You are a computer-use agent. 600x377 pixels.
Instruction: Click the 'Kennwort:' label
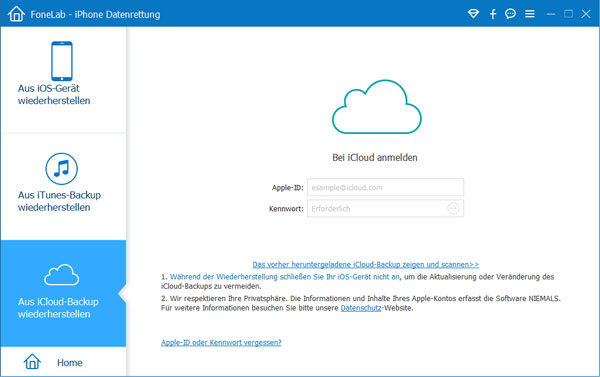tap(286, 209)
